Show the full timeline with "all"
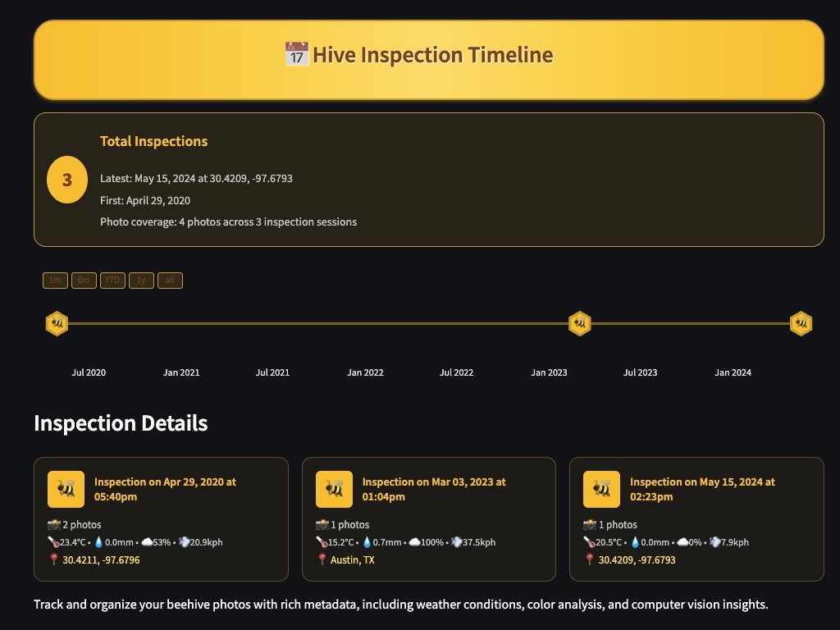 pos(170,281)
